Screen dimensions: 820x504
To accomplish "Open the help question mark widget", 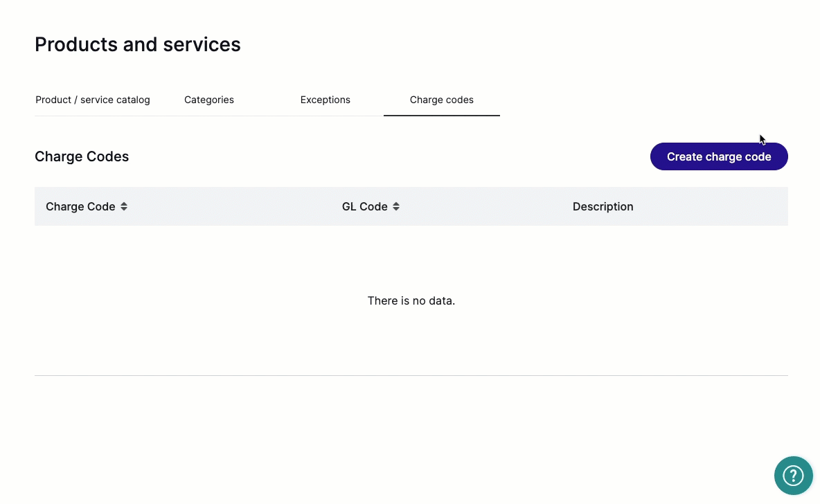I will pos(793,475).
